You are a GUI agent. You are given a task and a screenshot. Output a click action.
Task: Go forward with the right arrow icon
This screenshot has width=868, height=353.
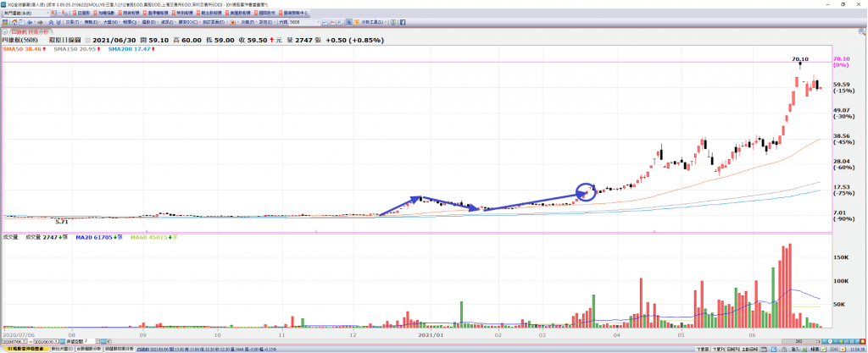coord(40,22)
